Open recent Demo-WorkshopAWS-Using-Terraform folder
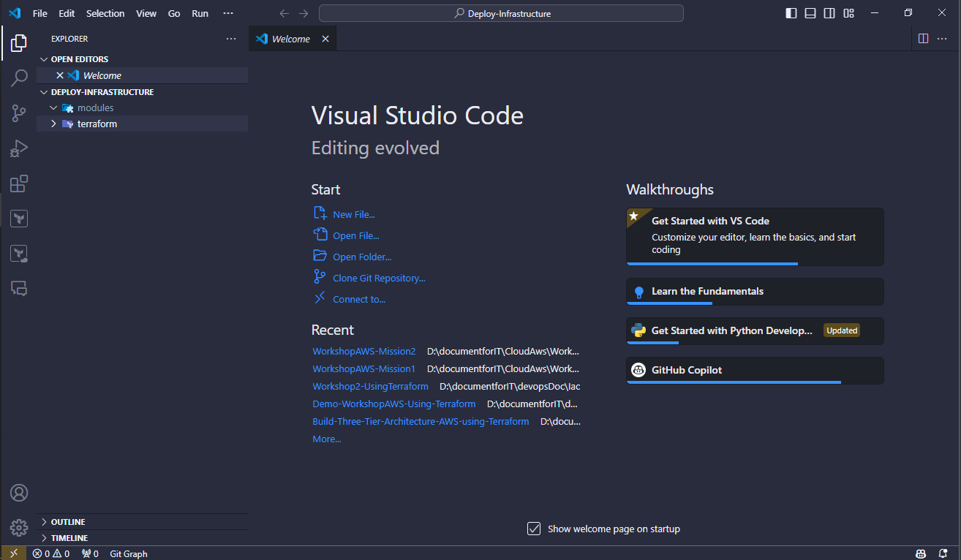The width and height of the screenshot is (961, 560). pos(393,404)
